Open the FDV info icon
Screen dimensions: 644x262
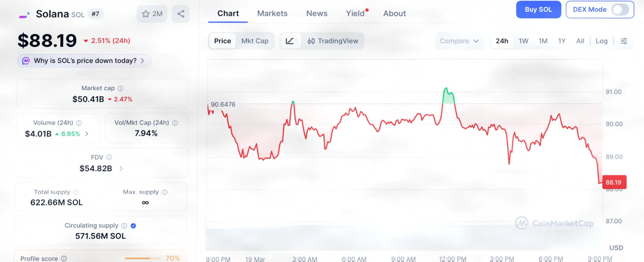pos(109,157)
